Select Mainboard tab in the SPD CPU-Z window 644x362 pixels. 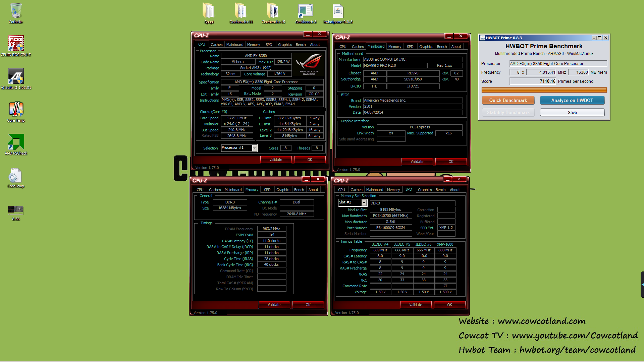374,190
